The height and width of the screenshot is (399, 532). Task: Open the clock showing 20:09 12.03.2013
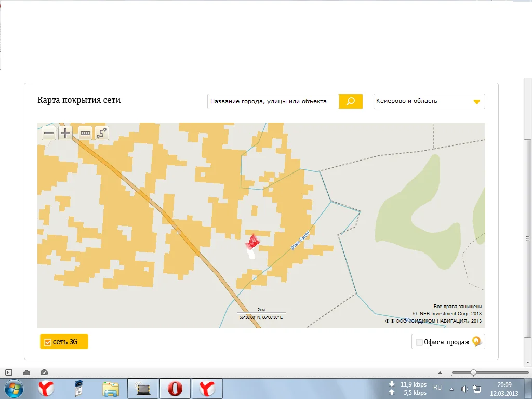tap(504, 389)
